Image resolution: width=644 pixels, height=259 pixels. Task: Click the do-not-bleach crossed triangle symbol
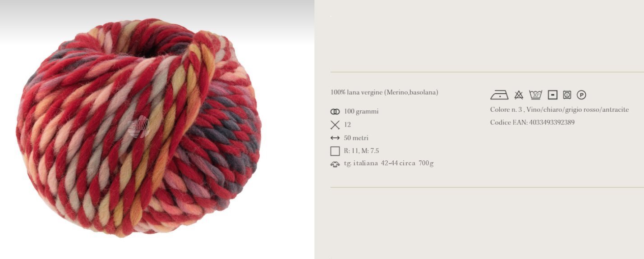(519, 95)
